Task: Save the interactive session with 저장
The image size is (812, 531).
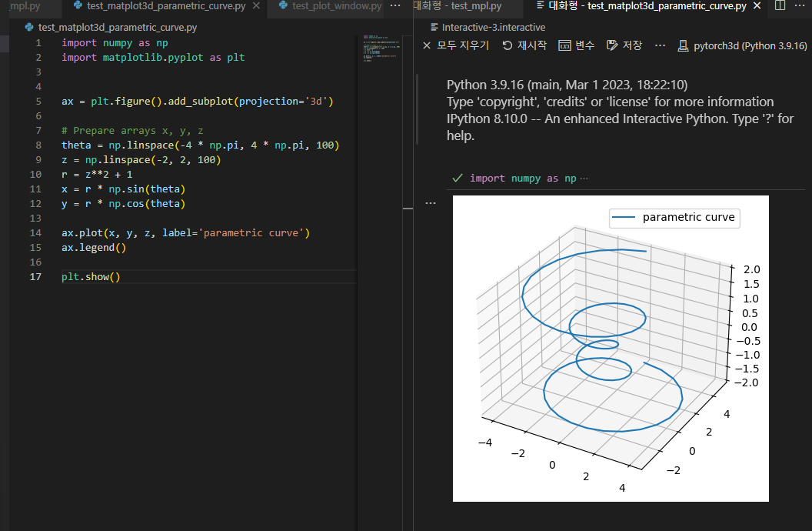Action: tap(624, 45)
